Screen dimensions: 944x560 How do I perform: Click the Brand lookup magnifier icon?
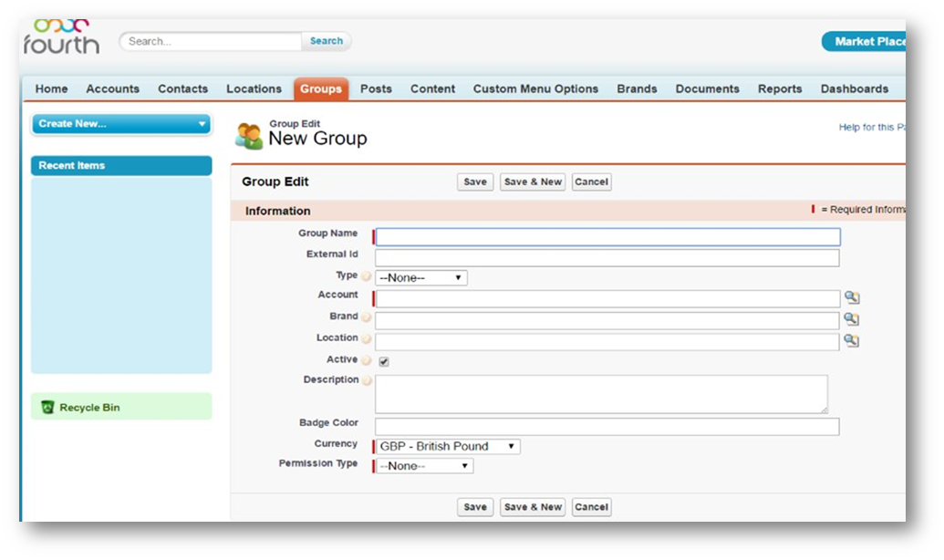pos(851,319)
